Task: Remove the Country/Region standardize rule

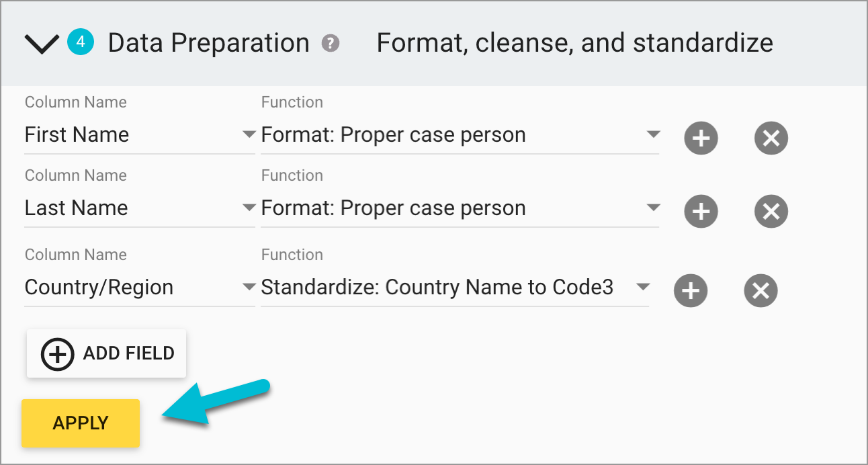Action: coord(761,290)
